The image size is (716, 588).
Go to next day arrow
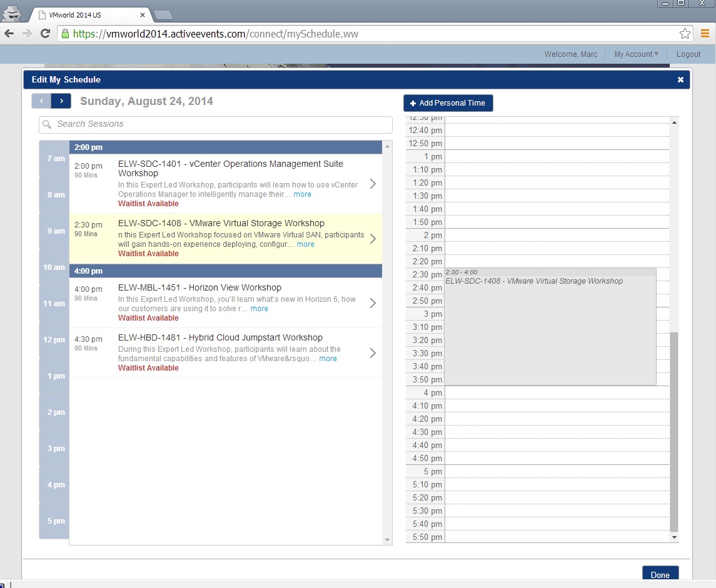coord(61,101)
